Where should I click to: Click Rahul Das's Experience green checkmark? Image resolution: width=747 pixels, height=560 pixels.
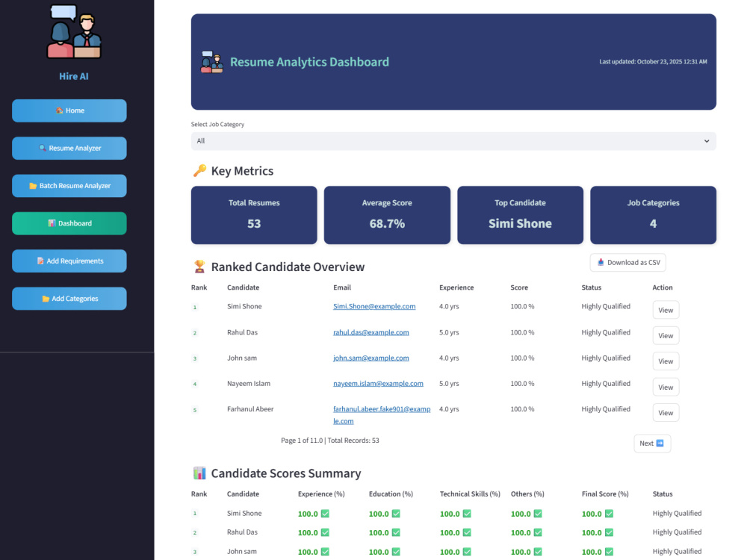(x=325, y=532)
